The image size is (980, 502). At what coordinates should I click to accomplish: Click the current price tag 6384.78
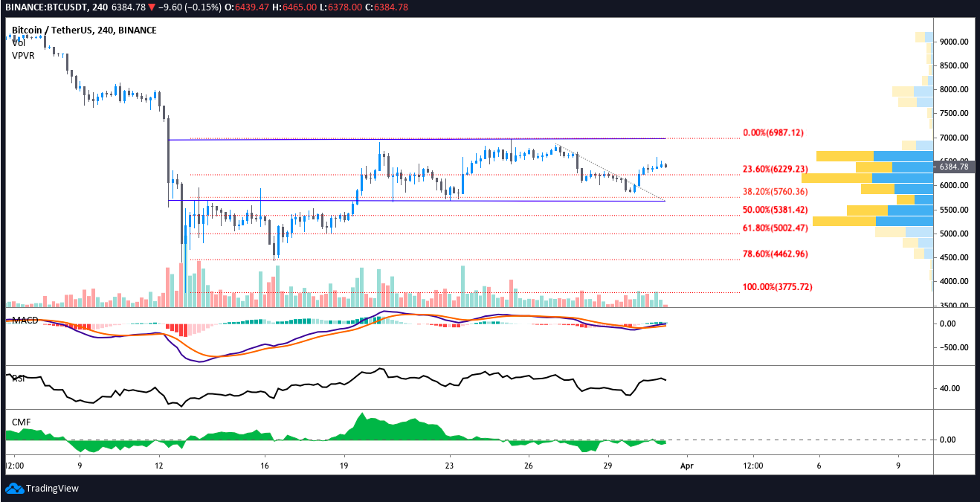[x=954, y=167]
